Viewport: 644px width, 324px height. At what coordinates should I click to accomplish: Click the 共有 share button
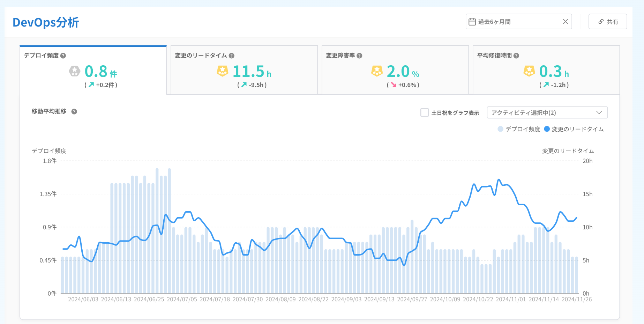click(x=608, y=22)
